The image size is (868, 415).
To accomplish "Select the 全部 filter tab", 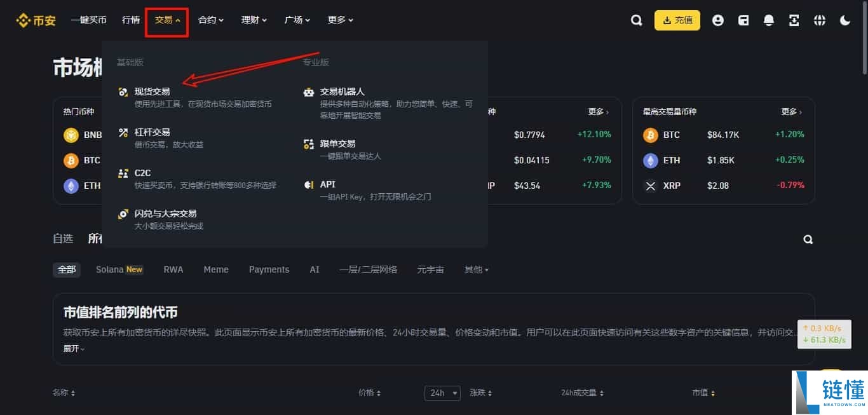I will [x=67, y=269].
